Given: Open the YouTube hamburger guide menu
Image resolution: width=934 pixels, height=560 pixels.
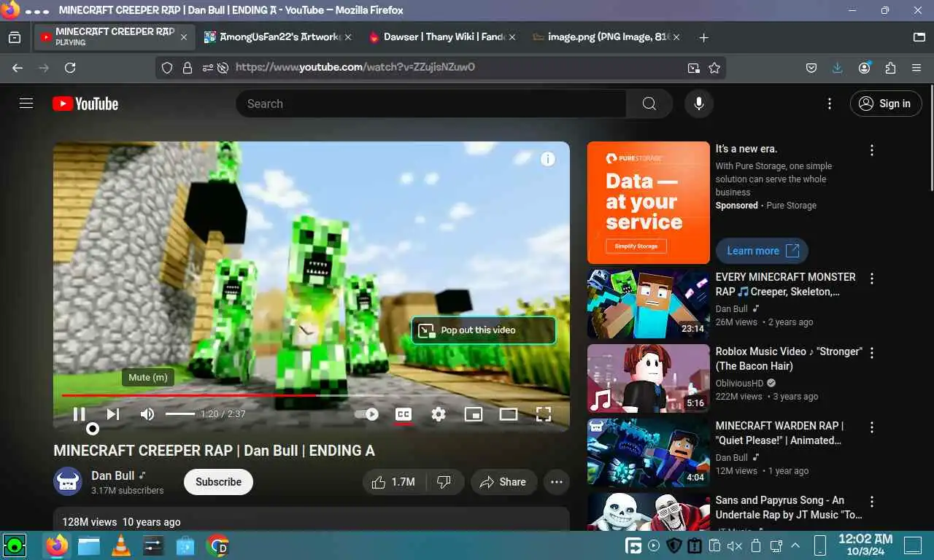Looking at the screenshot, I should [x=26, y=104].
